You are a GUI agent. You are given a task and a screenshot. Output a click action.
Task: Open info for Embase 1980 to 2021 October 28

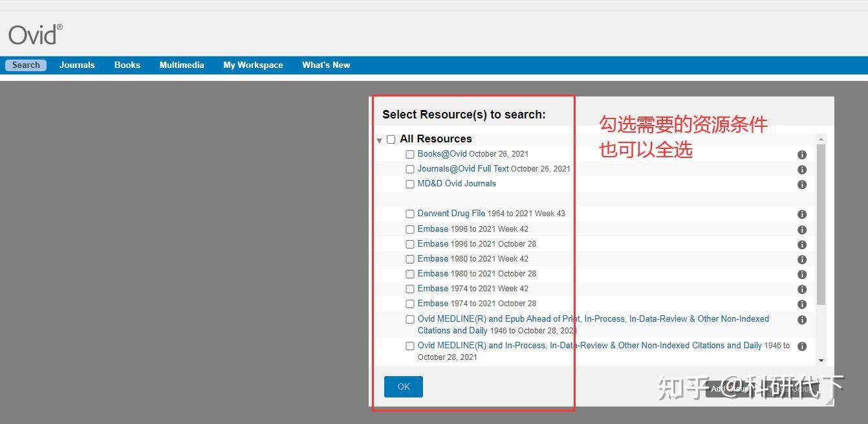click(802, 274)
